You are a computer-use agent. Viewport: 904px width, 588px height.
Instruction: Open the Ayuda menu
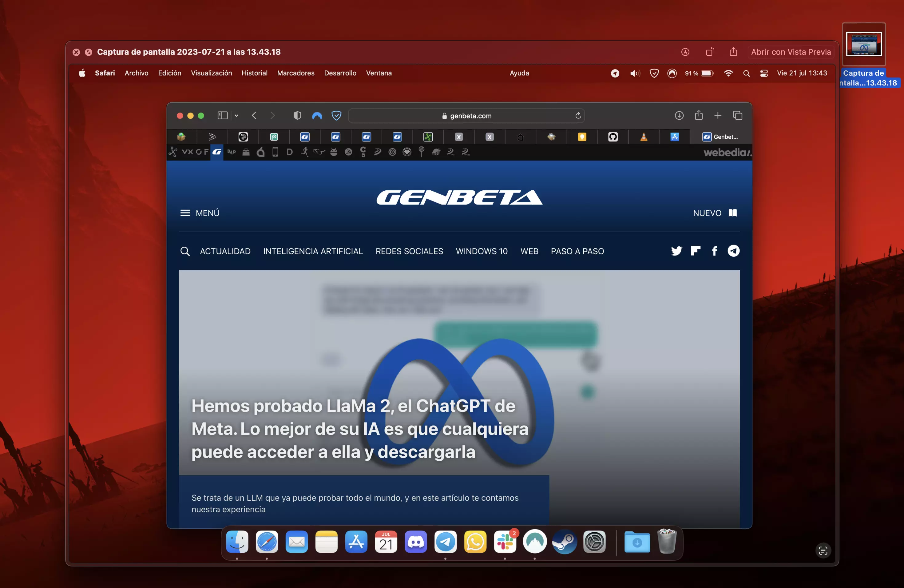click(x=519, y=73)
